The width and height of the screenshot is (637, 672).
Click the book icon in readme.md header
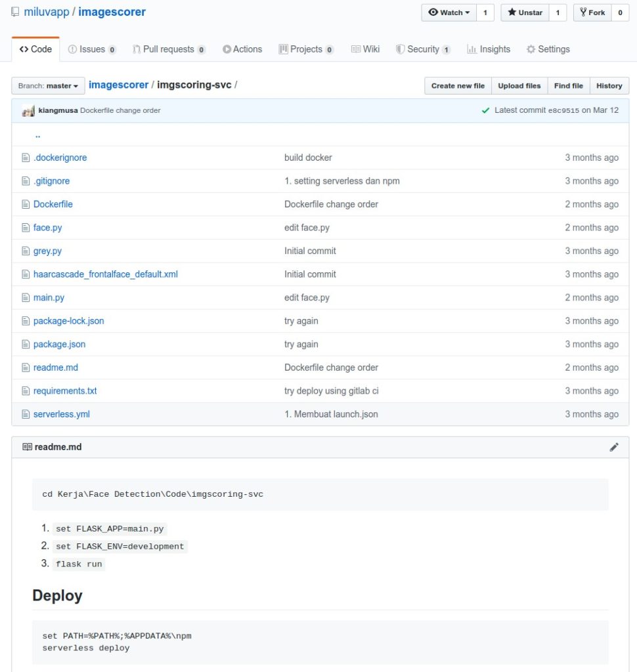point(27,447)
